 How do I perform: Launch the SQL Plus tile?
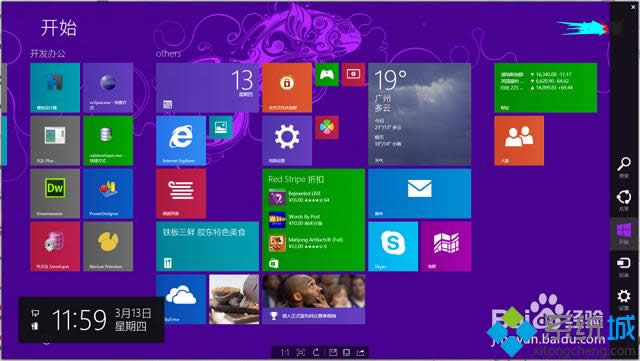tap(55, 141)
